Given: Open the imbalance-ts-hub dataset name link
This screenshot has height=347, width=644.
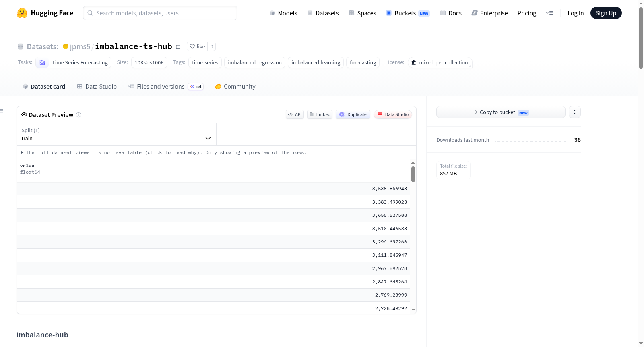Looking at the screenshot, I should (134, 46).
